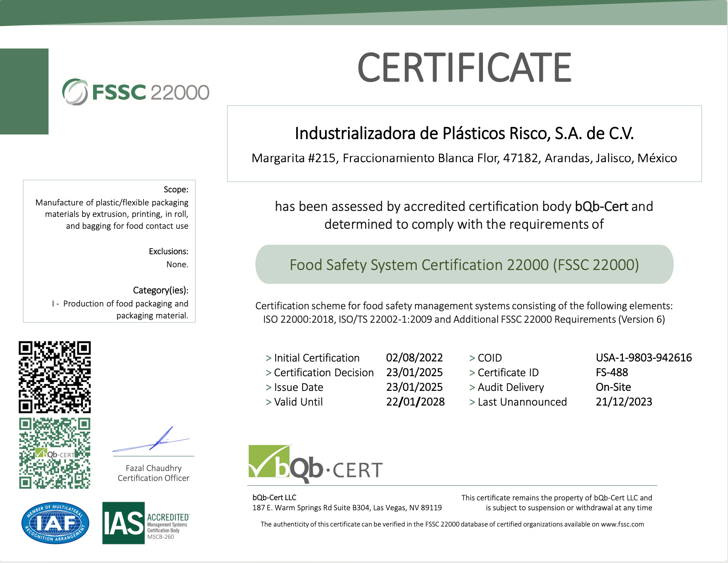
Task: Click the certification officer's signature
Action: 151,439
